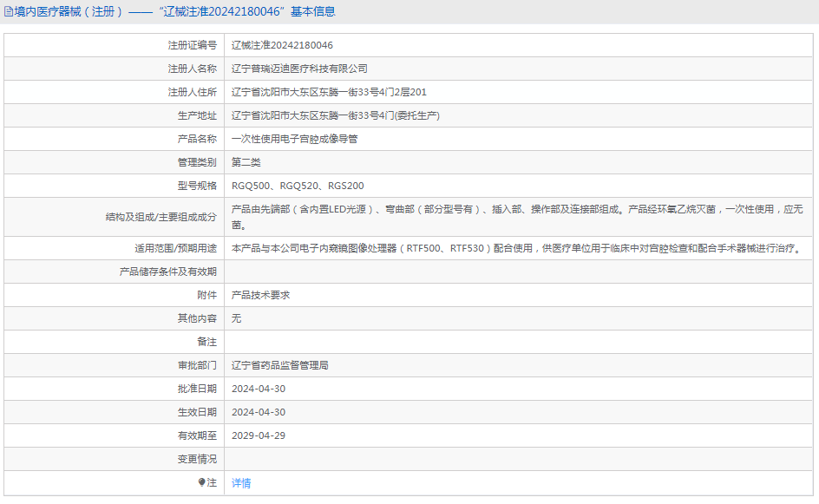Select the 注册证编号 label
Screen dimensions: 819x504
pyautogui.click(x=193, y=45)
